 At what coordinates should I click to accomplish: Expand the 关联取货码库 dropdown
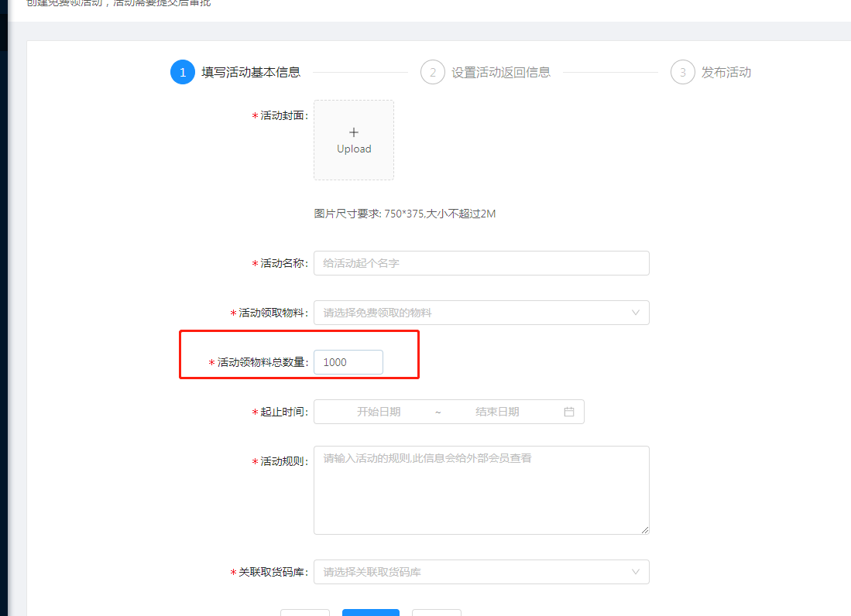[x=482, y=572]
